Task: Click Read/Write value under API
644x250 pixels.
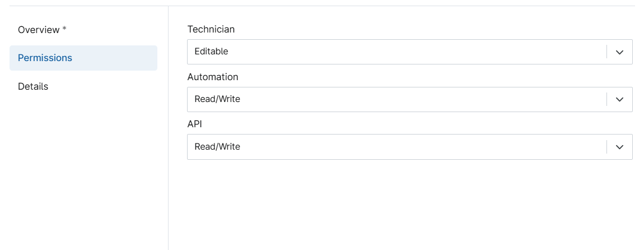Action: [217, 146]
